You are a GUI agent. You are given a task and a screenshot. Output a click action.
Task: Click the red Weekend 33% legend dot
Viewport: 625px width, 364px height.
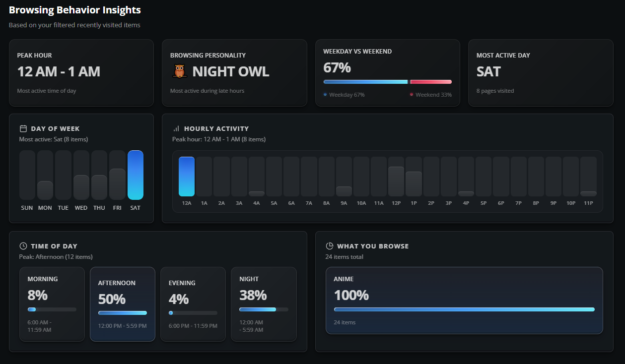point(412,94)
